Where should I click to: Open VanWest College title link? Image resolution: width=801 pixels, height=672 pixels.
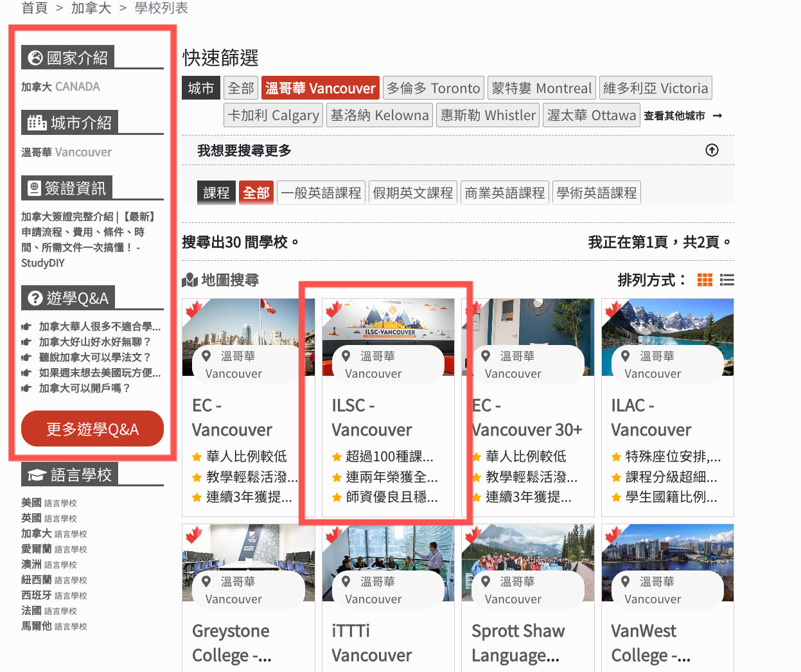tap(651, 643)
